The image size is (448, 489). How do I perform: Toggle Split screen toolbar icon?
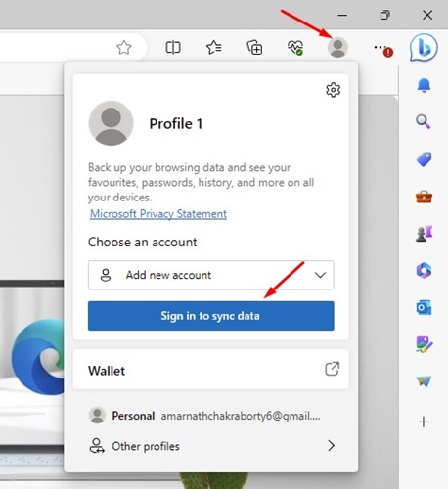pyautogui.click(x=173, y=48)
